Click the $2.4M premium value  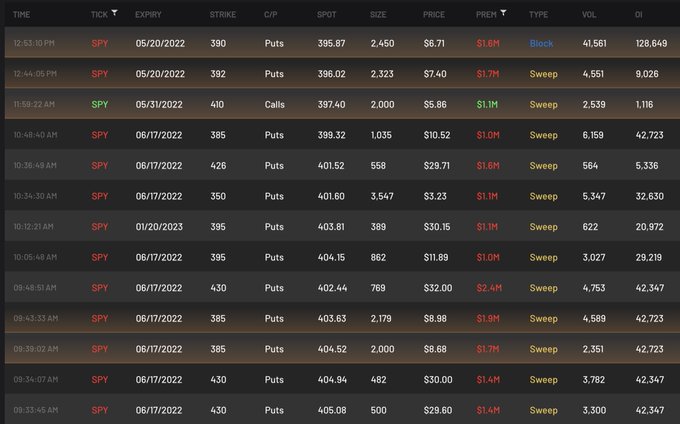[489, 288]
